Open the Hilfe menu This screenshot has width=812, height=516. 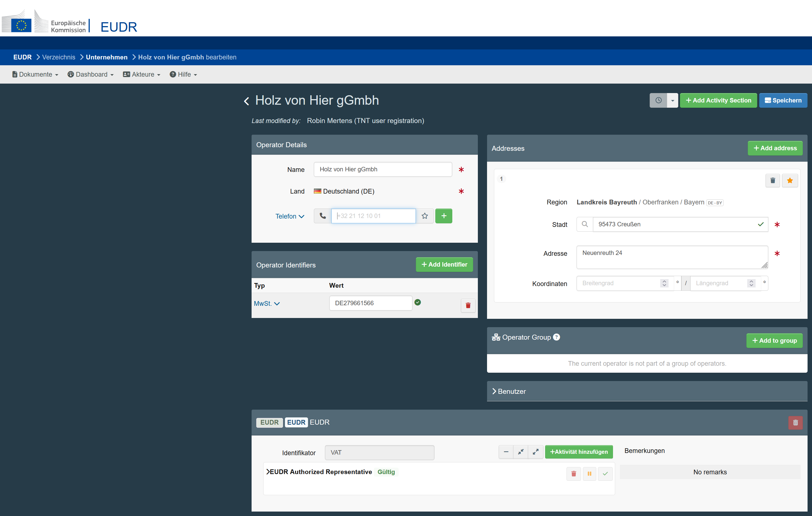[x=183, y=74]
